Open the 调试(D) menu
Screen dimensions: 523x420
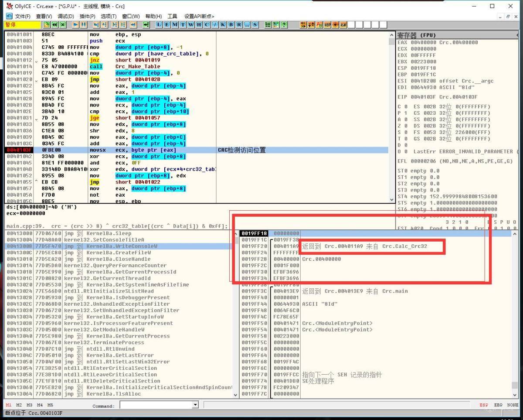(65, 16)
